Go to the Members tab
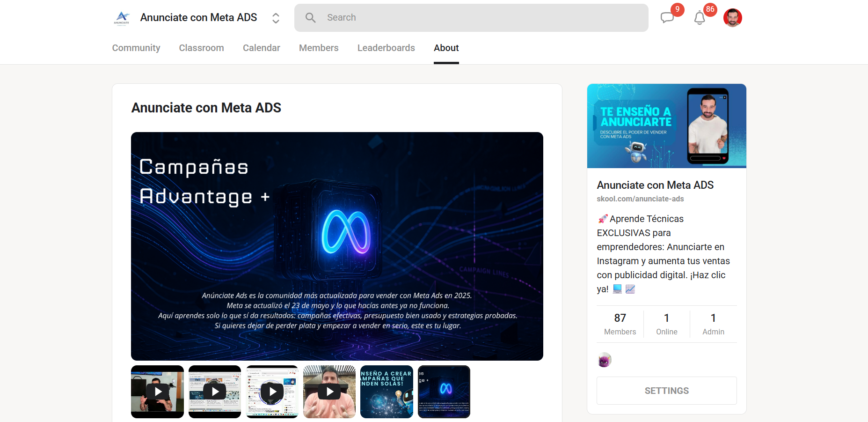This screenshot has width=868, height=422. 319,48
